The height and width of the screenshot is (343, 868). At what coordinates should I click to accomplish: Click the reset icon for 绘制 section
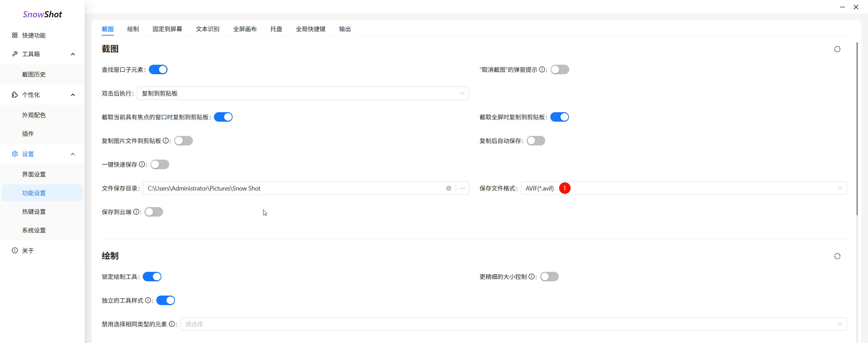click(837, 256)
